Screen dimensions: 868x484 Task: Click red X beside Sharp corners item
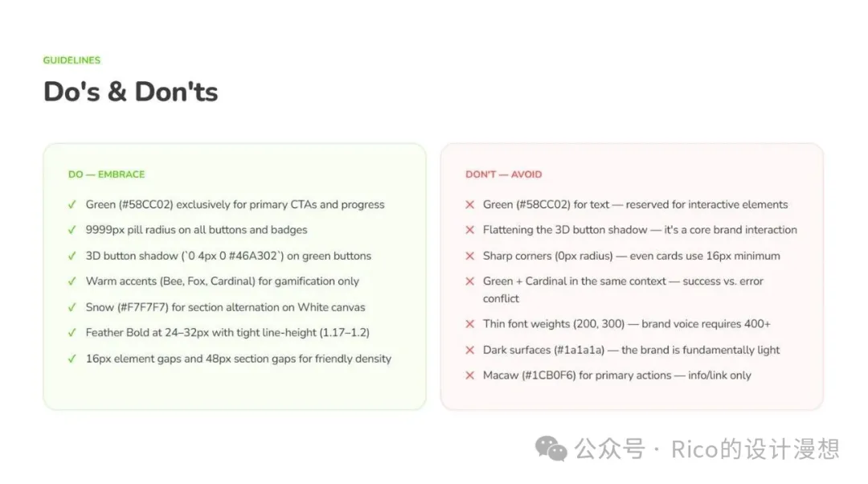[470, 256]
